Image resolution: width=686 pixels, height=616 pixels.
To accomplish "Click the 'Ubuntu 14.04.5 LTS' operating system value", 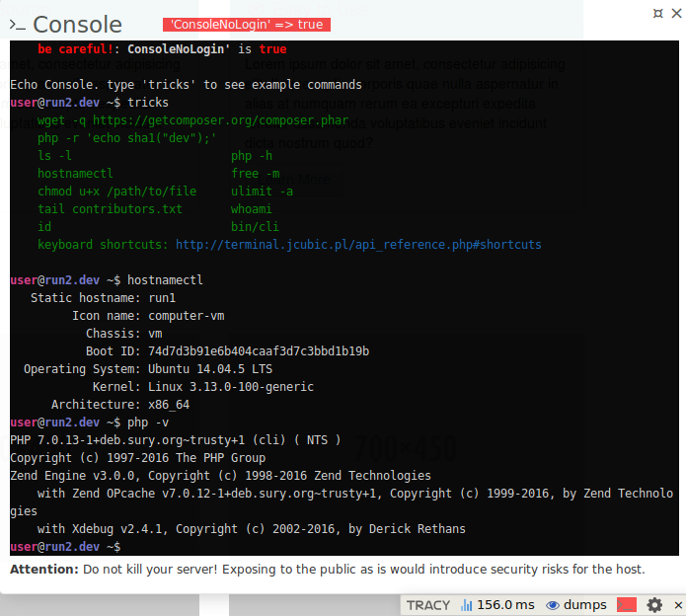I will pos(210,369).
